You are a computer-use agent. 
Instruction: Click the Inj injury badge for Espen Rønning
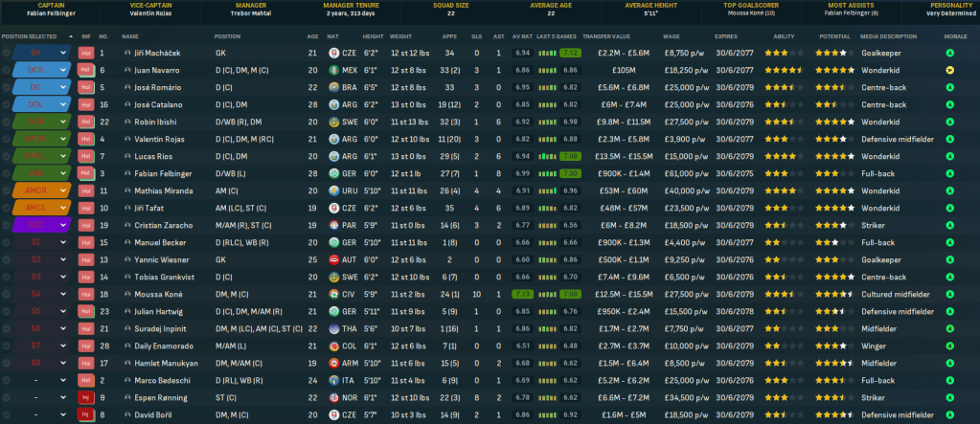coord(85,396)
